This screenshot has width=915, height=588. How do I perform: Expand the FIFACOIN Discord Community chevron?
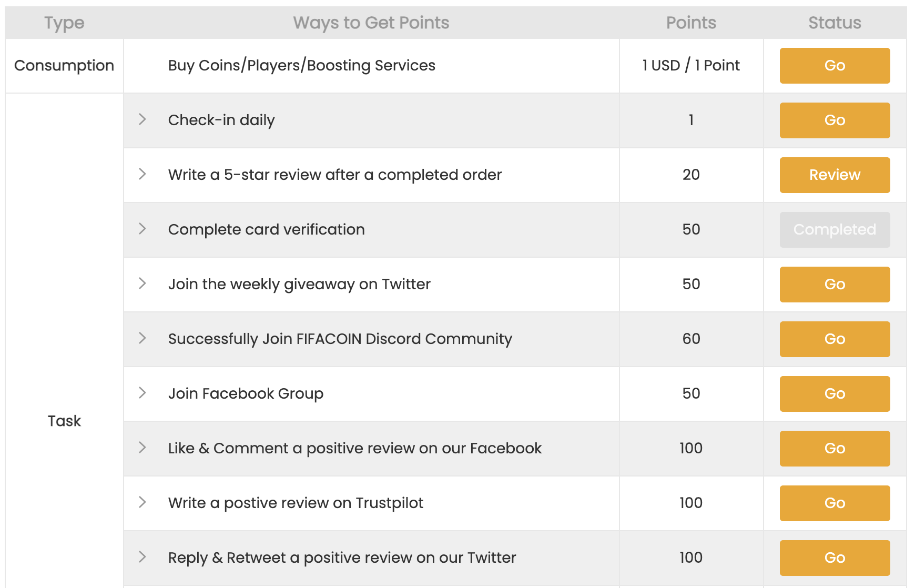(142, 338)
